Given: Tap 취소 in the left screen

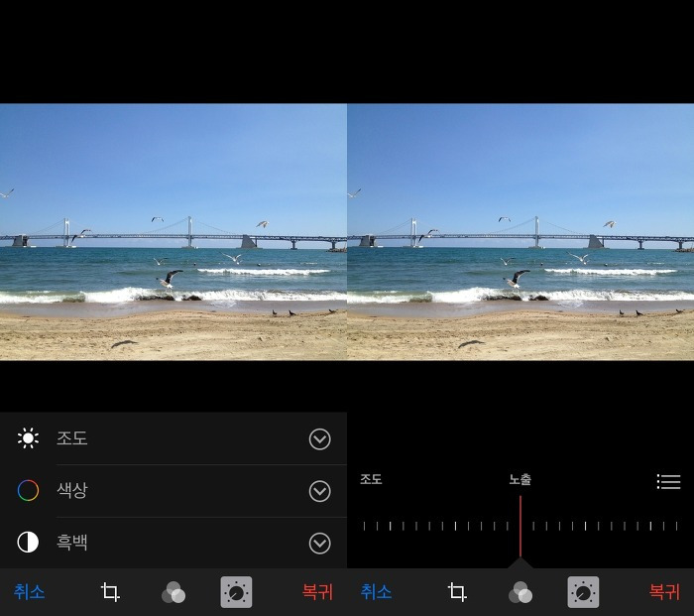Looking at the screenshot, I should (29, 591).
